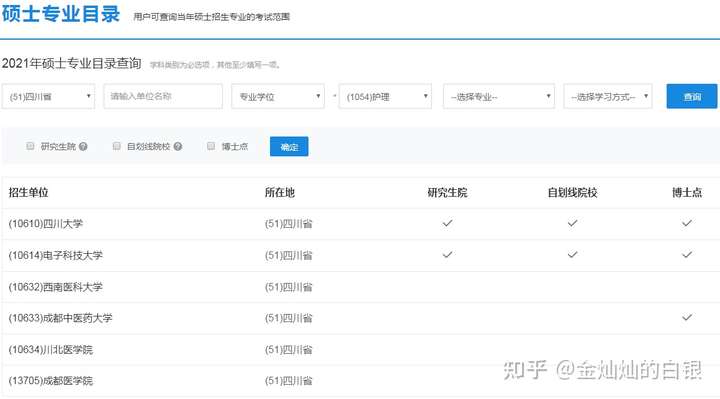Image resolution: width=720 pixels, height=399 pixels.
Task: Open help icon beside 研究生院 filter
Action: [83, 146]
